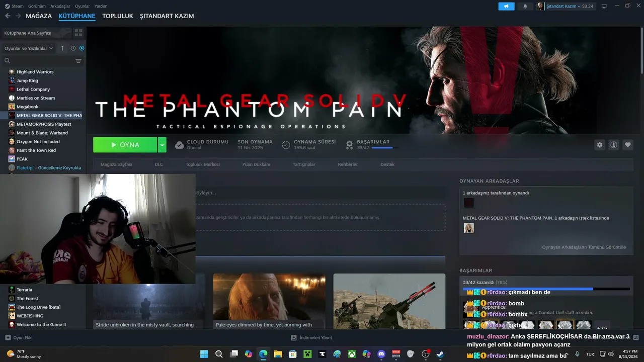644x362 pixels.
Task: Click the recent activity clock icon
Action: click(x=73, y=48)
